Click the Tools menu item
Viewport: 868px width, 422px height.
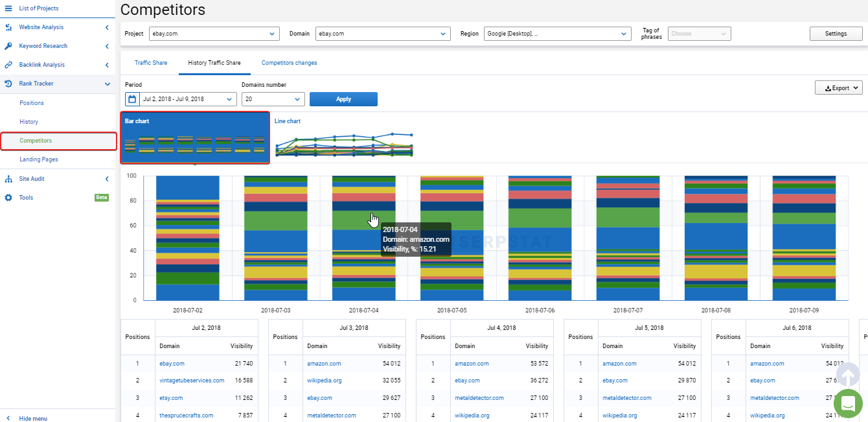[x=26, y=198]
